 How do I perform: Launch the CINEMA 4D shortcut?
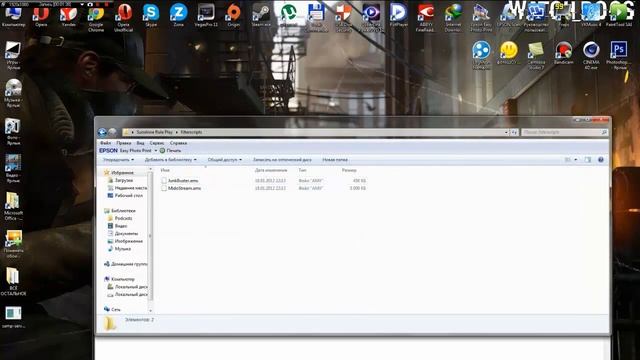pos(591,56)
